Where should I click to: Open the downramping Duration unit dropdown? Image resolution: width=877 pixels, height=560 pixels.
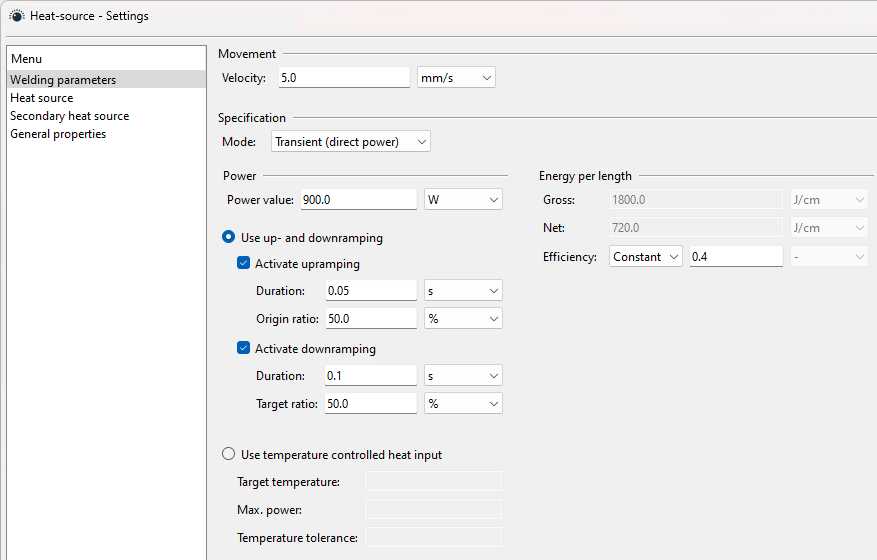click(463, 375)
